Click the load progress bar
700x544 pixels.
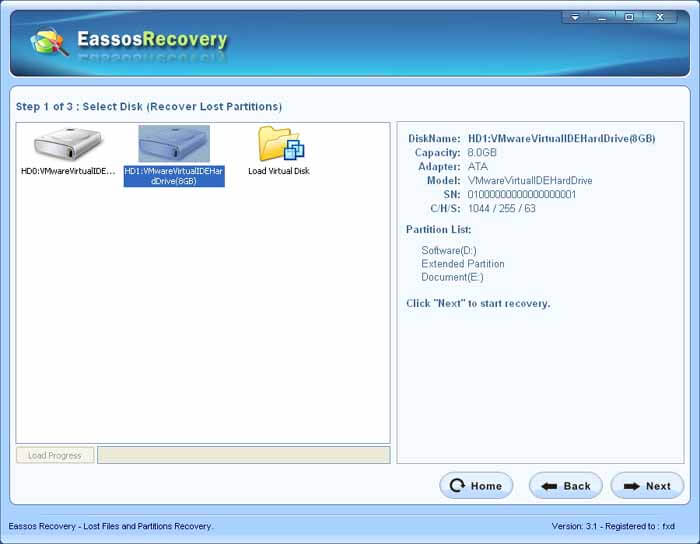244,455
